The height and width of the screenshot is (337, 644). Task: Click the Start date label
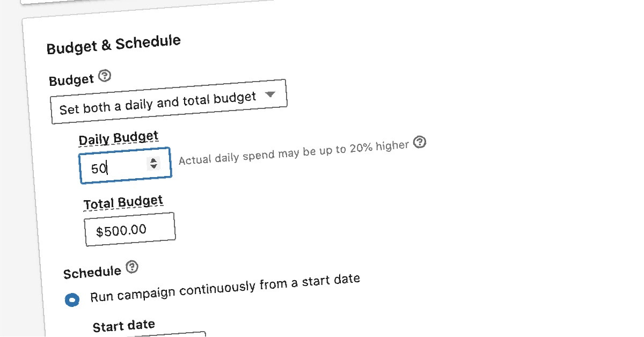point(124,326)
